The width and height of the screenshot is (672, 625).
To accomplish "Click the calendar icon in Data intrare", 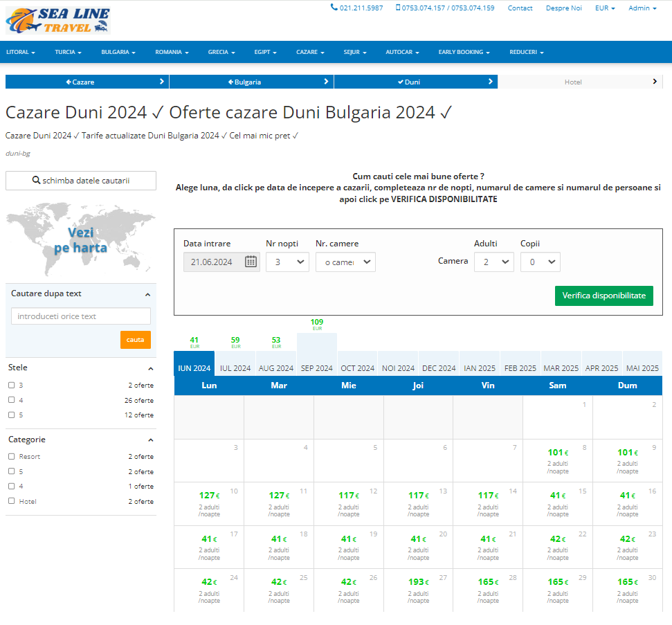I will coord(251,262).
